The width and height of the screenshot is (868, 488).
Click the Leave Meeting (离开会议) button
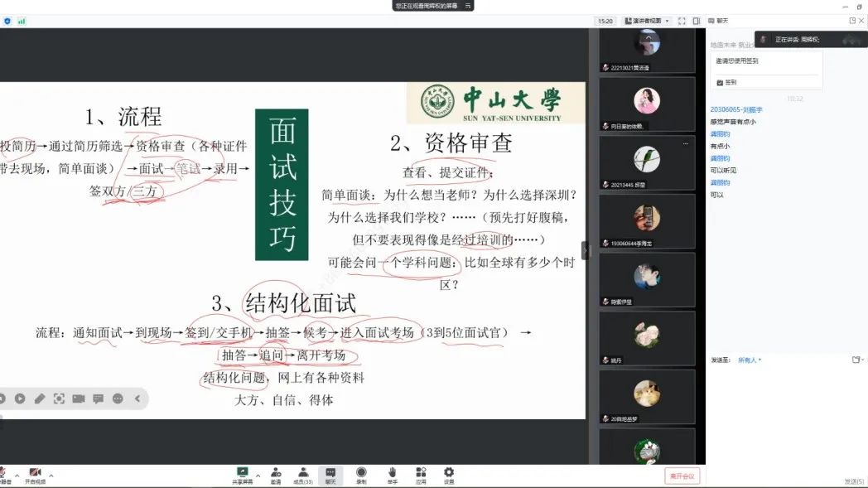pyautogui.click(x=682, y=476)
